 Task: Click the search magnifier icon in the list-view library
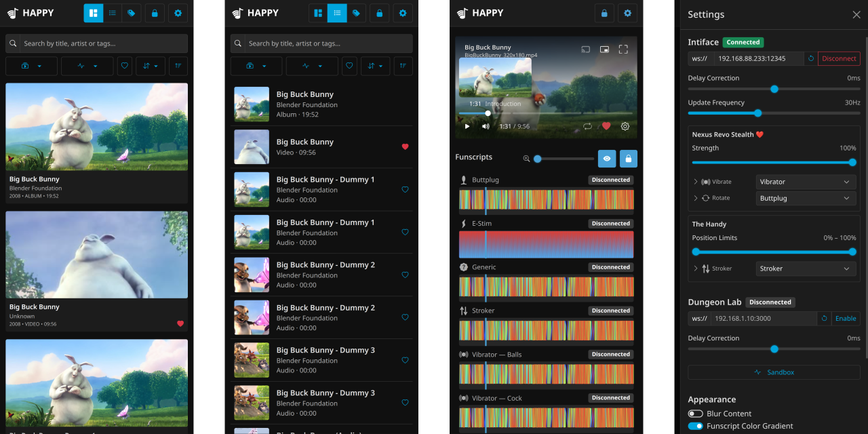pos(238,43)
